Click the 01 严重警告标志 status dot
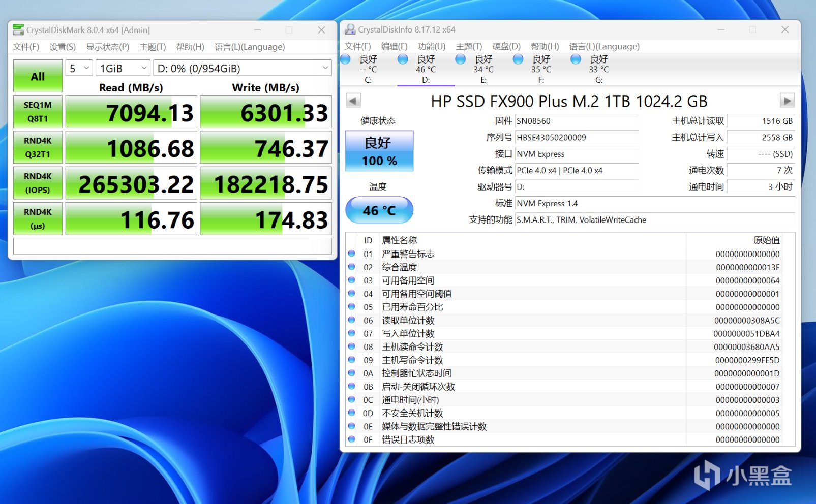Screen dimensions: 816x504 (x=352, y=254)
